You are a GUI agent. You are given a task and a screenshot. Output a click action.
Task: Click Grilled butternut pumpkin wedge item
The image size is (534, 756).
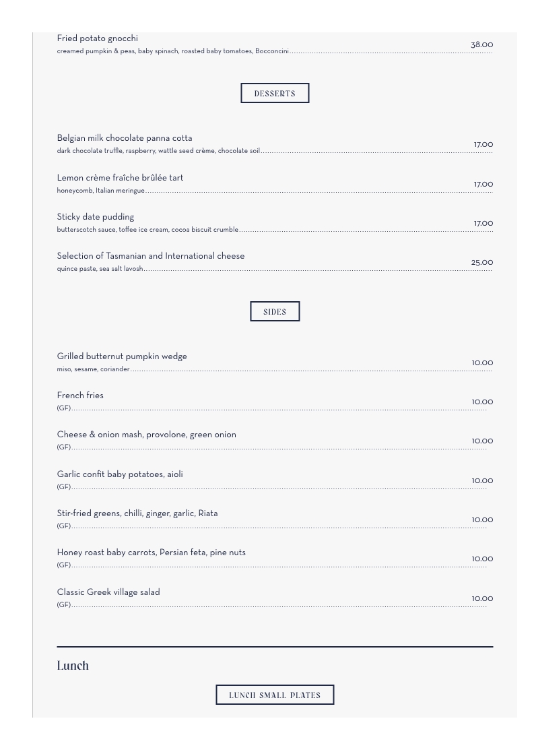pyautogui.click(x=122, y=356)
